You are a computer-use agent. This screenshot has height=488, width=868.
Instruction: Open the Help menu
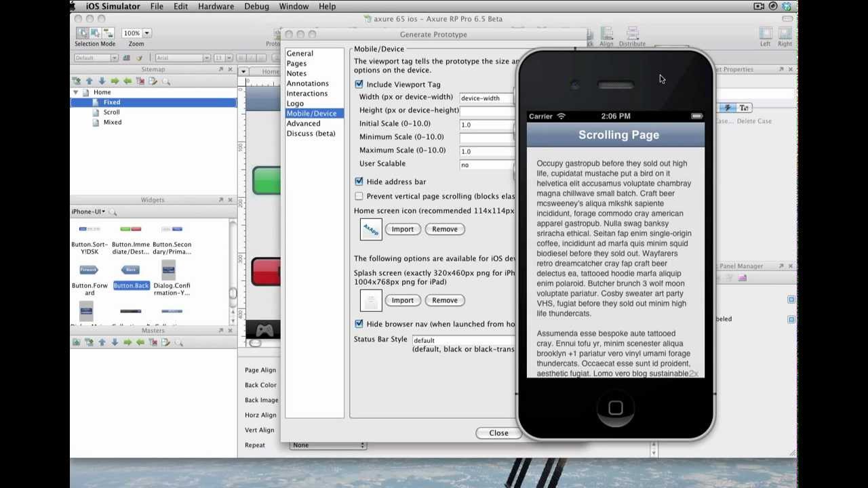(327, 6)
